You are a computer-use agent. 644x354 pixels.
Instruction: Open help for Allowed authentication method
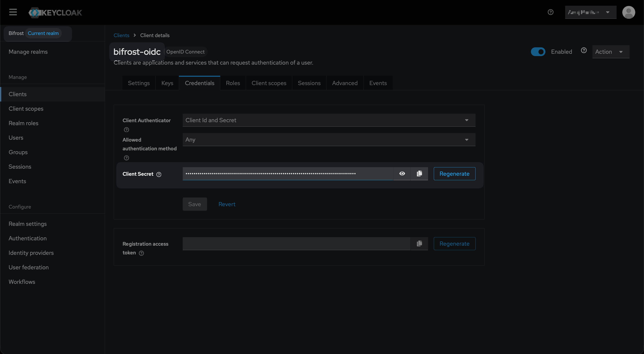coord(126,158)
